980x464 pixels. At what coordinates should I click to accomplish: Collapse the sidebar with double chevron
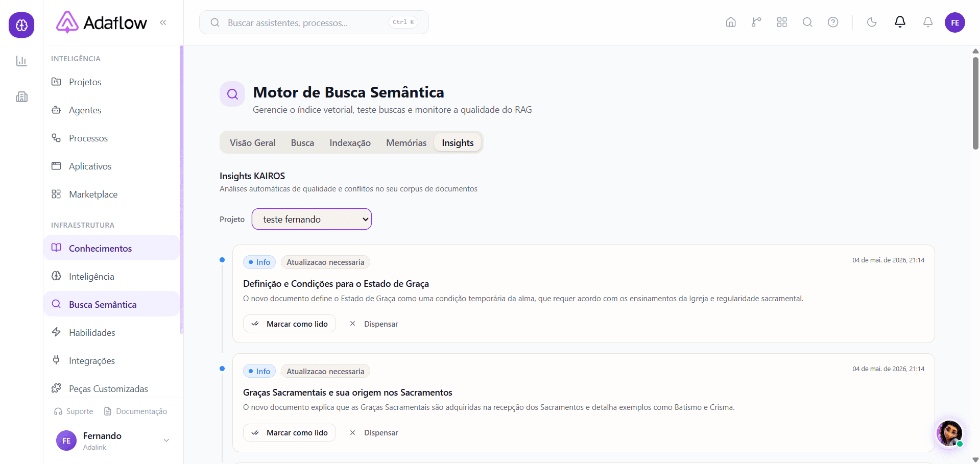163,22
